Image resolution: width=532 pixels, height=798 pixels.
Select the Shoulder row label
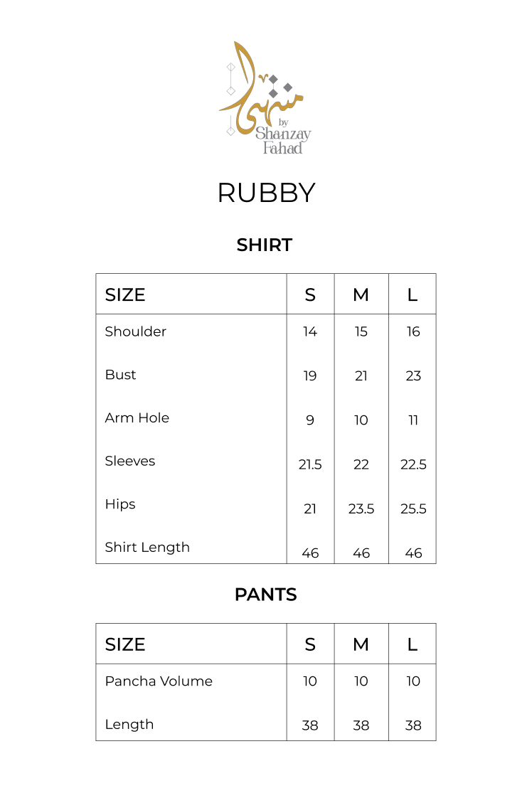(136, 331)
